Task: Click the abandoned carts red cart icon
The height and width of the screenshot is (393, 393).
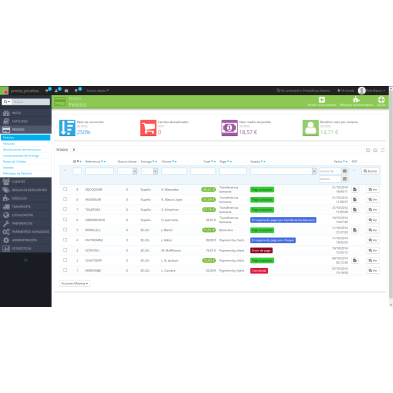Action: [x=148, y=128]
